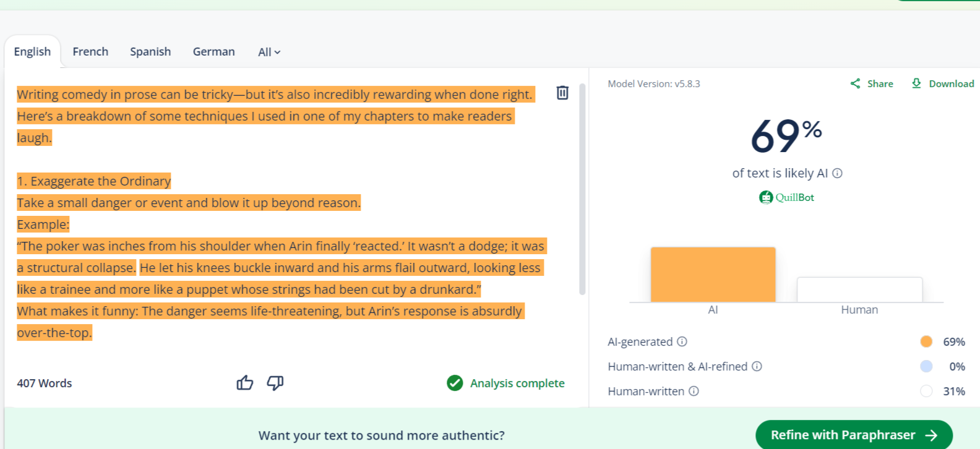The width and height of the screenshot is (980, 449).
Task: Click the thumbs up feedback icon
Action: point(245,383)
